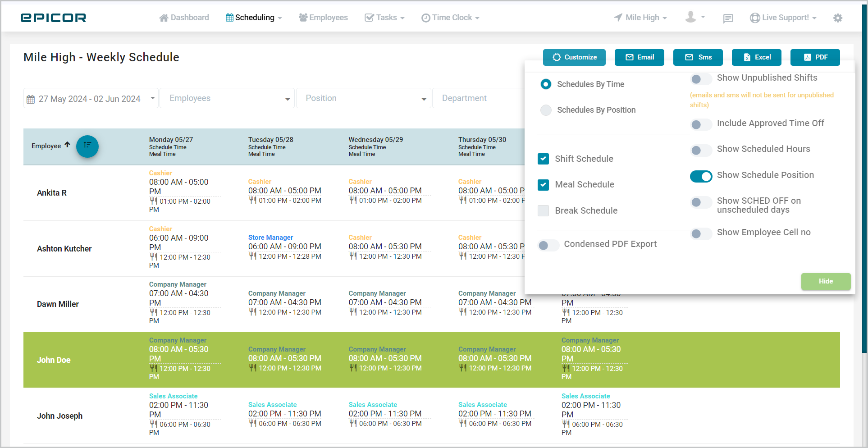
Task: Click the calendar icon in date range
Action: point(31,99)
